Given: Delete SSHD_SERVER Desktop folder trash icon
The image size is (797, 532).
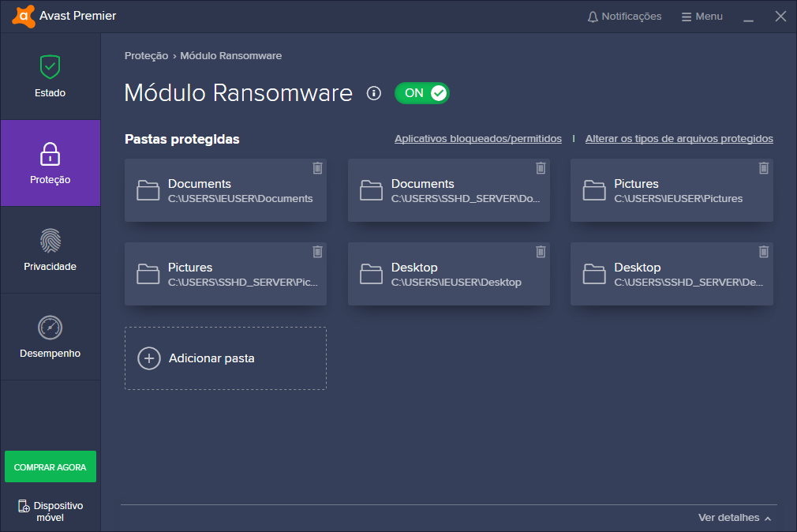Looking at the screenshot, I should click(x=763, y=251).
